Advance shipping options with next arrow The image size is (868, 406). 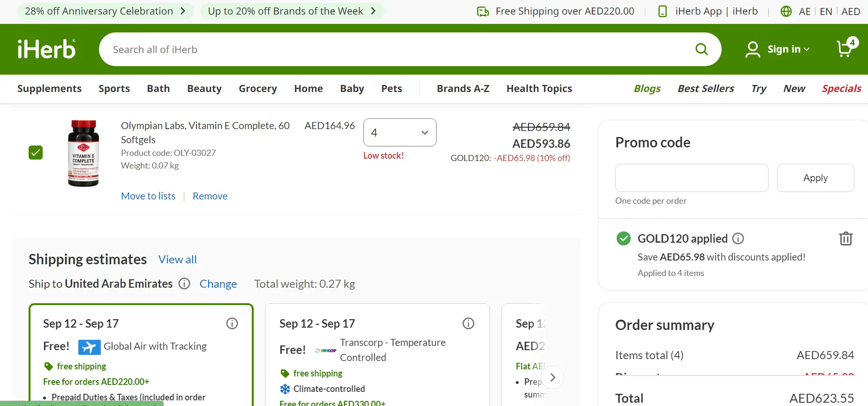[x=552, y=377]
